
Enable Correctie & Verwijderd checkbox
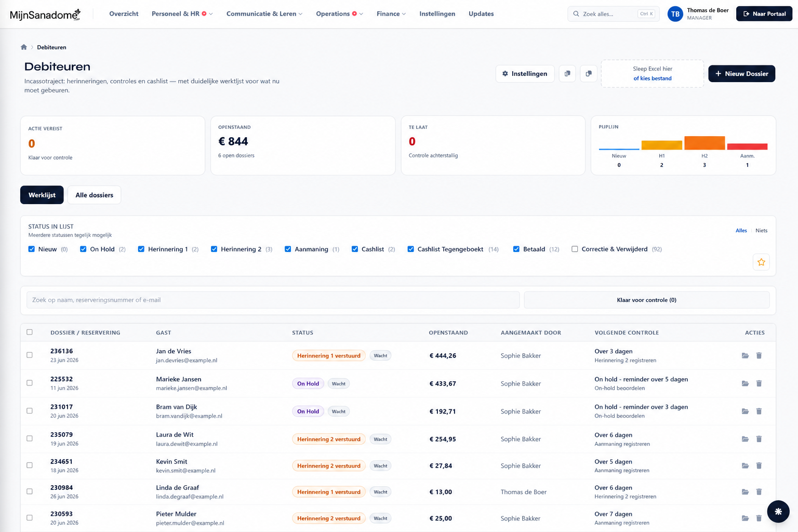(575, 249)
